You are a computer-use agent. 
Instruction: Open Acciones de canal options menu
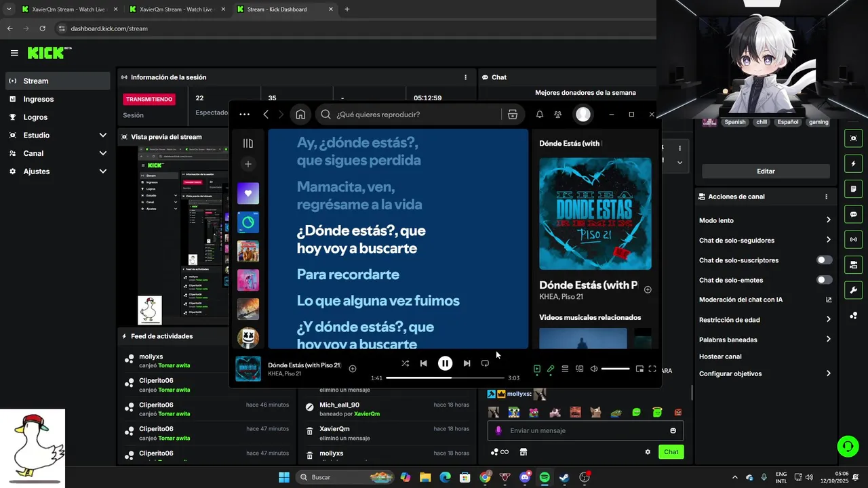click(x=826, y=197)
